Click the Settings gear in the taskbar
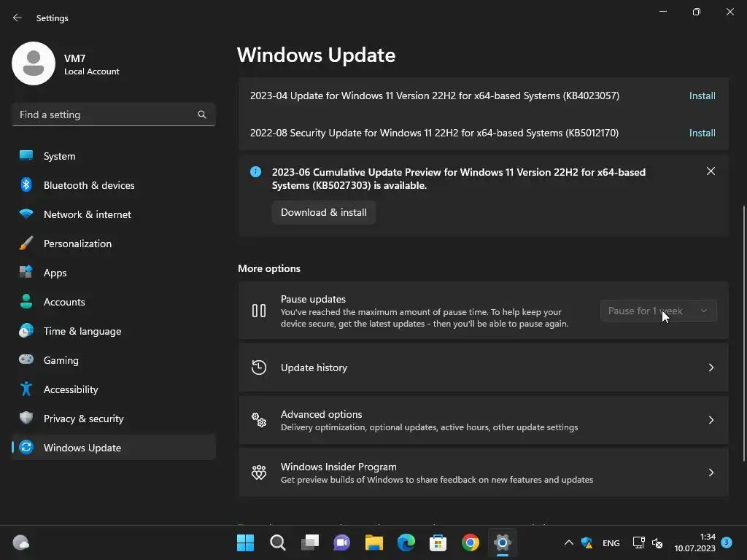 (502, 542)
